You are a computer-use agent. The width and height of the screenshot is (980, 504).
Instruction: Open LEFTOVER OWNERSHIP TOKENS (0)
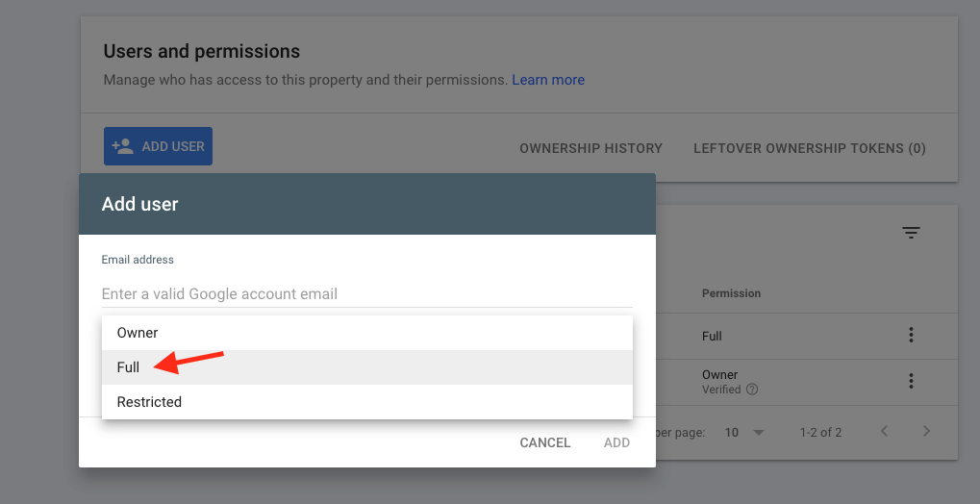tap(810, 149)
